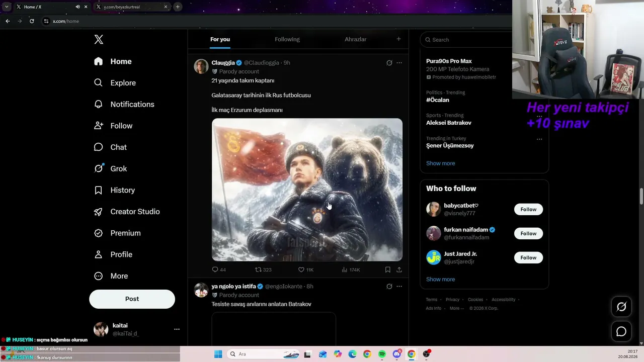The width and height of the screenshot is (644, 362).
Task: Open the Windows Start menu
Action: 218,354
